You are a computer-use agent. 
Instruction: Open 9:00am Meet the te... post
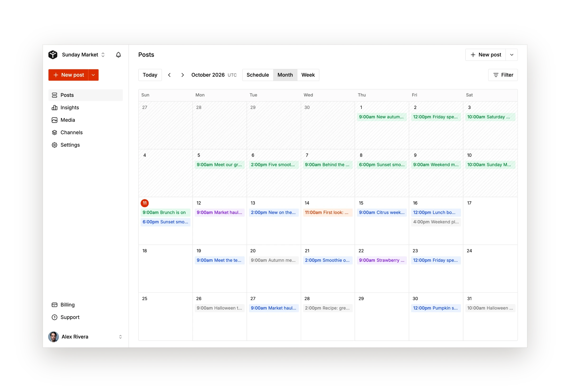click(219, 260)
